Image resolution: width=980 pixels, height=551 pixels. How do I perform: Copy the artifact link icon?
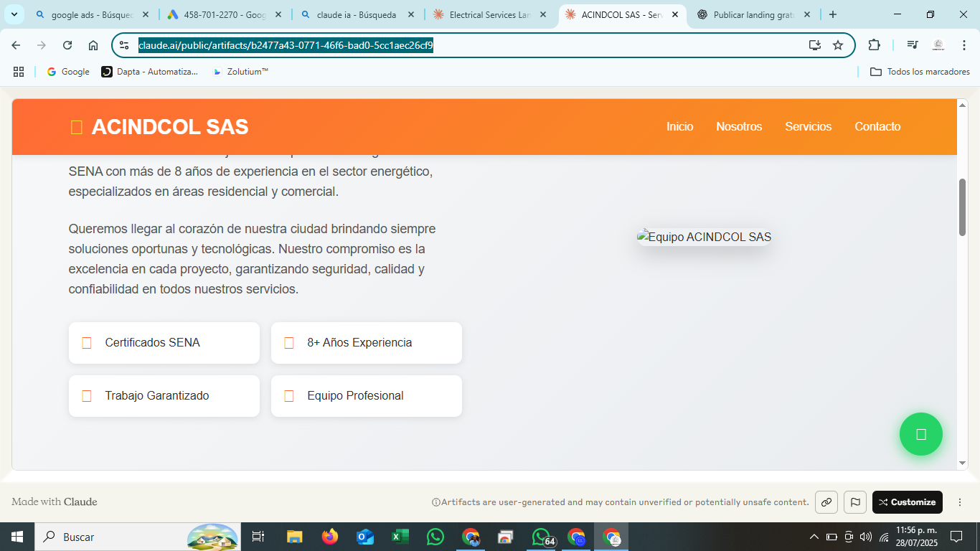(x=826, y=502)
